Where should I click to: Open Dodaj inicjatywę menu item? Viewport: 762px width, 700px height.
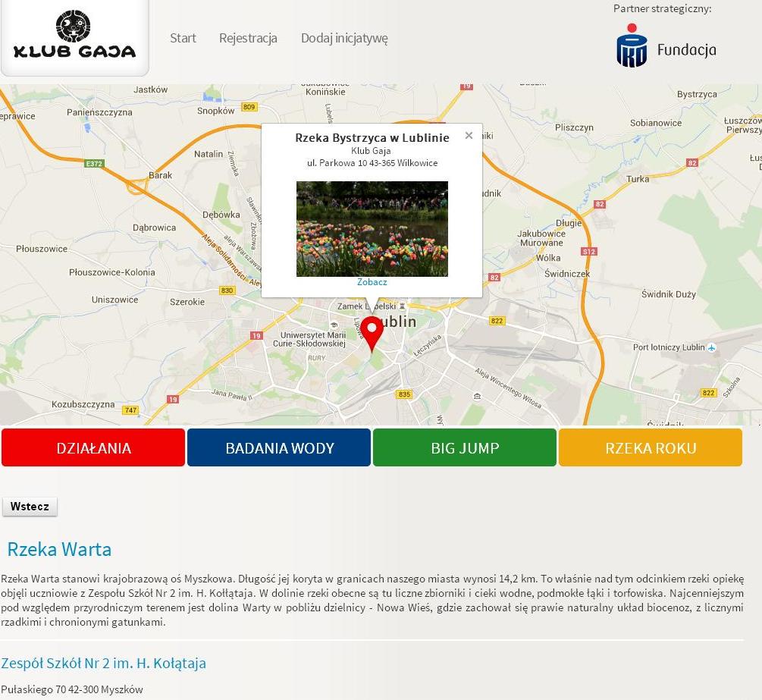coord(344,39)
